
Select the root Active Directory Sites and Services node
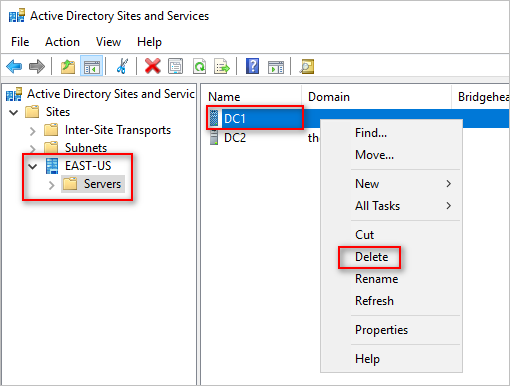(110, 94)
